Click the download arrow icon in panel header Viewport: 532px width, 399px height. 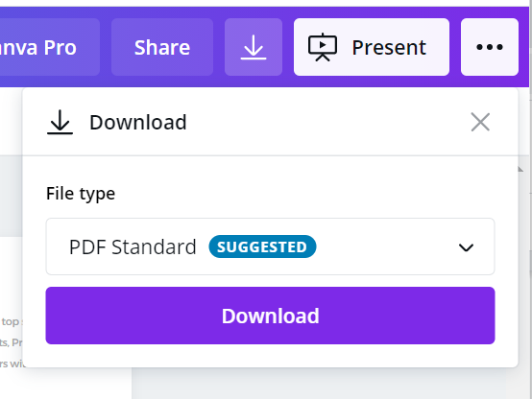point(60,122)
